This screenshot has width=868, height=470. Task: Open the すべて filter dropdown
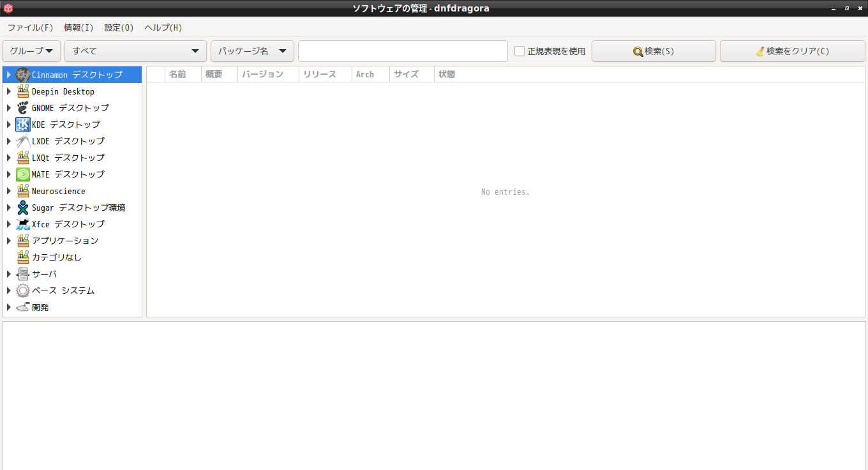(x=135, y=51)
